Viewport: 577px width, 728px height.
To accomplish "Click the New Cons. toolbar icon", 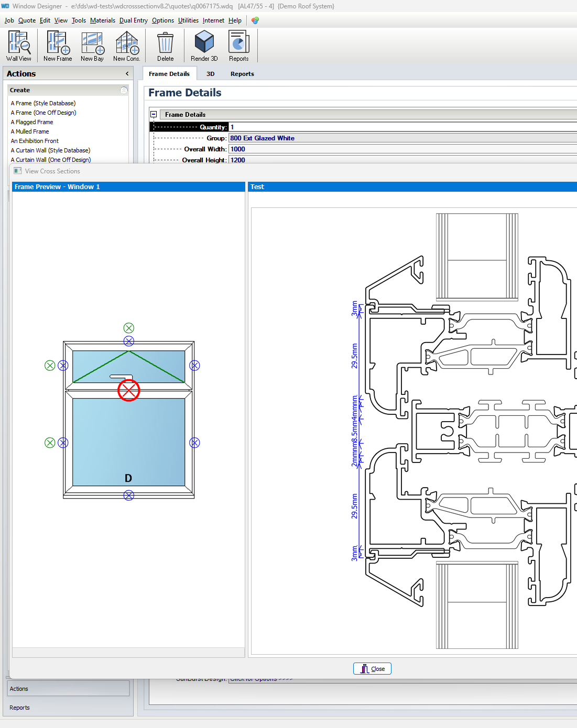I will (x=127, y=46).
